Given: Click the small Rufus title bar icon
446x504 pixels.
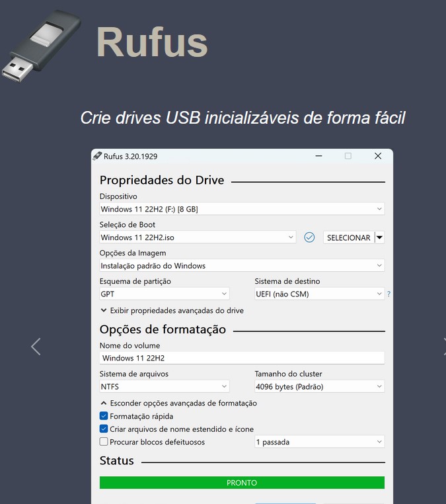Looking at the screenshot, I should coord(97,156).
